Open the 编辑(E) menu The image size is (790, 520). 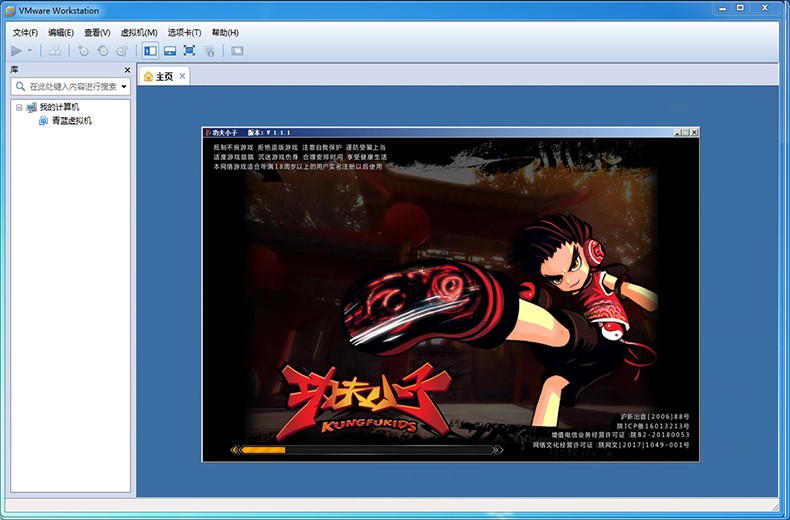point(61,33)
